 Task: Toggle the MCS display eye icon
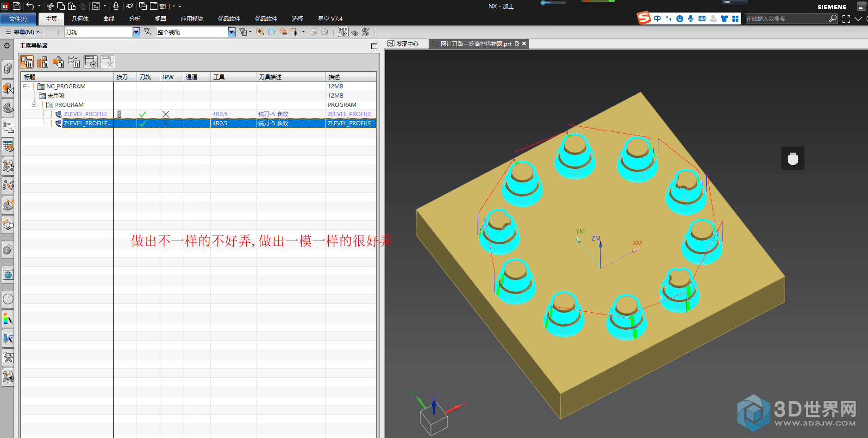click(343, 32)
